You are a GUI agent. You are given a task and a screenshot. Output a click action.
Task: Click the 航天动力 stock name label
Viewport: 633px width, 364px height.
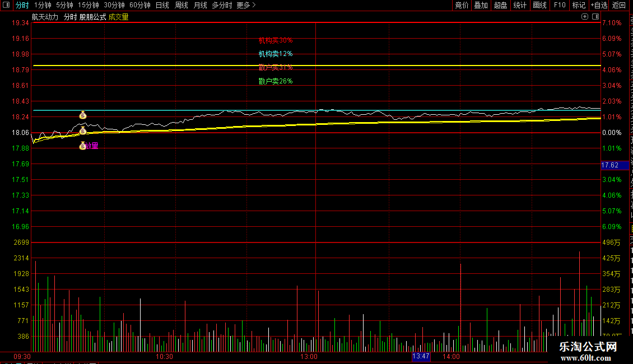pyautogui.click(x=45, y=17)
